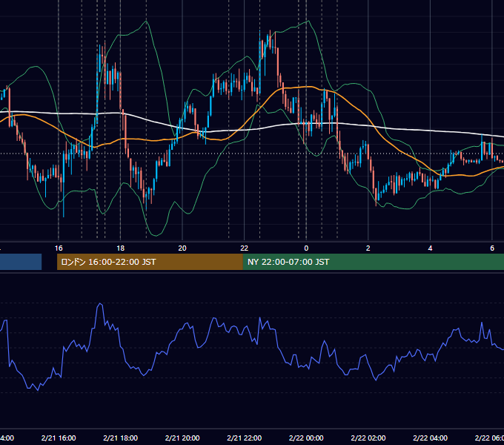The image size is (504, 445).
Task: Click the '2/22 00:00' date label on the lower axis
Action: click(x=306, y=438)
